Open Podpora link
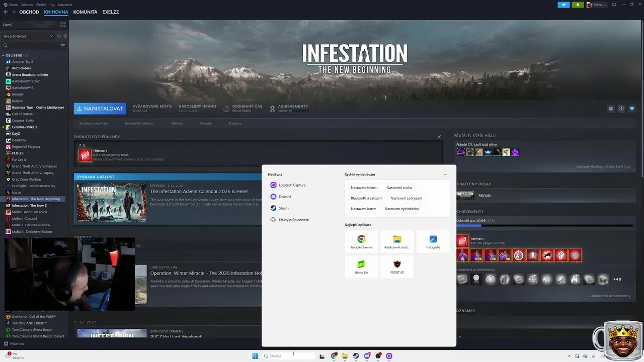The width and height of the screenshot is (644, 362). click(x=235, y=123)
